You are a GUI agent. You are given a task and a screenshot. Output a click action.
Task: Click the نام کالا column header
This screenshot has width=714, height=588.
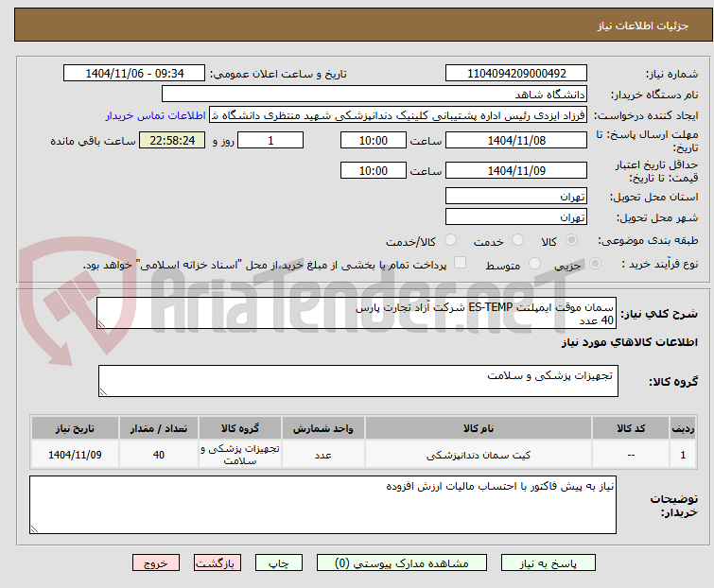pos(479,428)
